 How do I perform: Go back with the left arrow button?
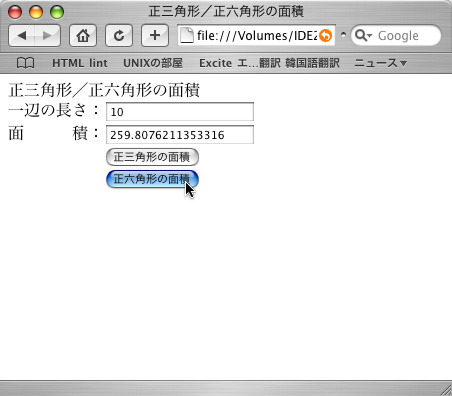click(22, 35)
